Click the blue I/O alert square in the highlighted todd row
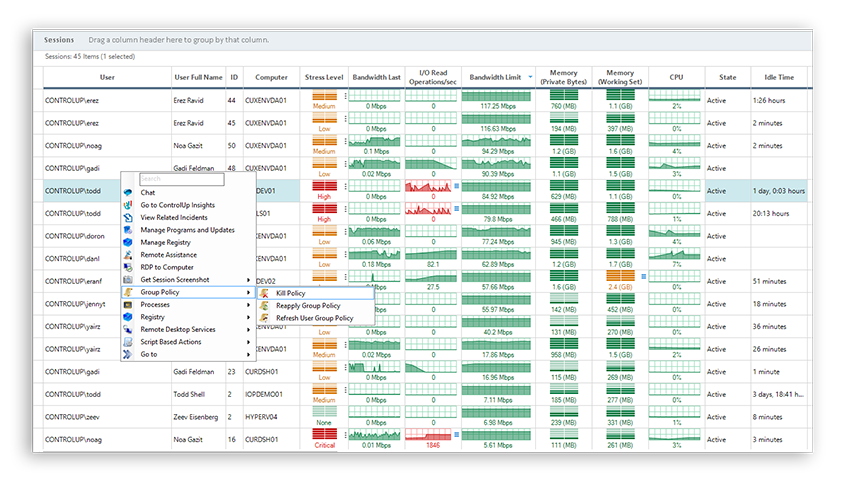The width and height of the screenshot is (845, 490). (x=456, y=185)
